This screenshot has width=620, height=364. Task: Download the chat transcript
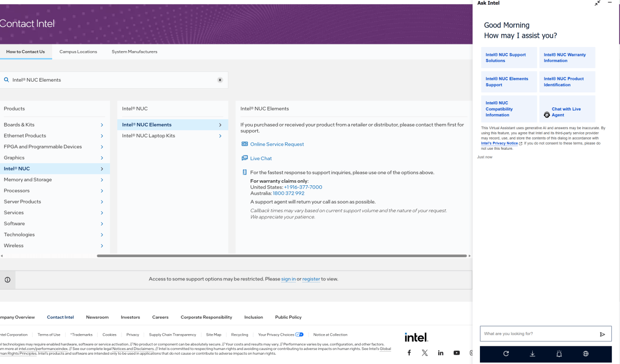coord(532,354)
